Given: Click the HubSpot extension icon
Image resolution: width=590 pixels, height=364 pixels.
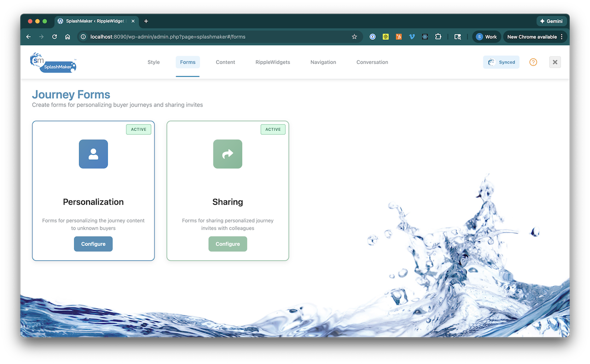Looking at the screenshot, I should [399, 37].
